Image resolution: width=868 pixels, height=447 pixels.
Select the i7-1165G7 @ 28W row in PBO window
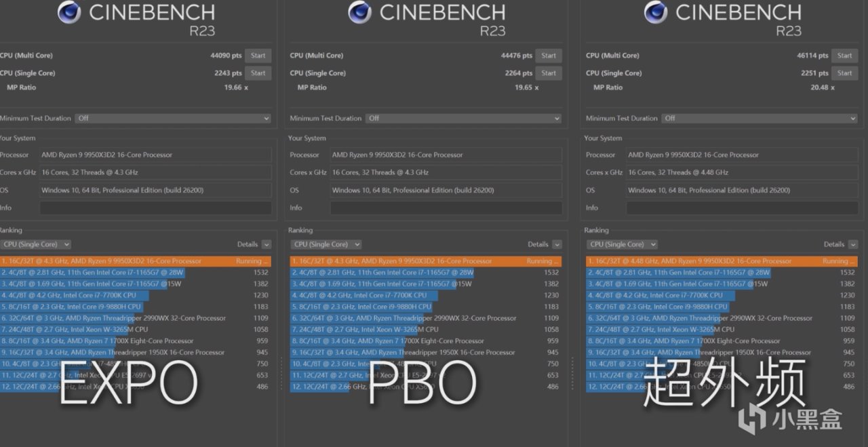point(426,273)
